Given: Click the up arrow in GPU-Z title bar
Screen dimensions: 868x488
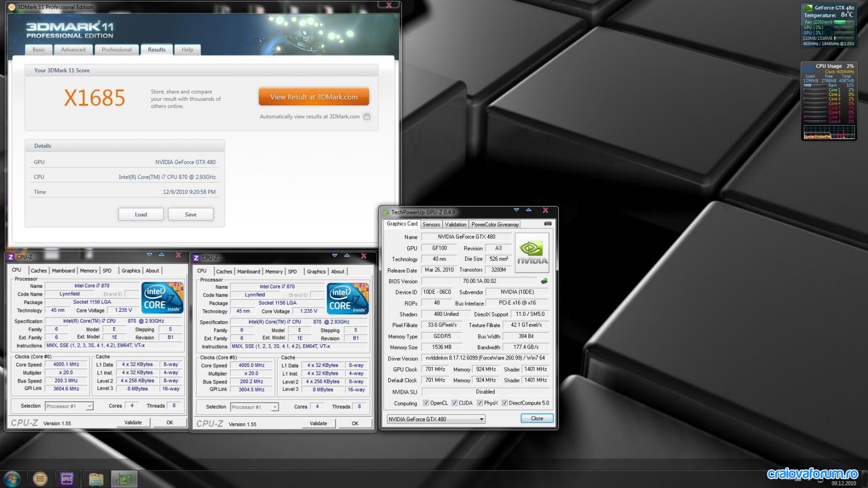Looking at the screenshot, I should 528,210.
